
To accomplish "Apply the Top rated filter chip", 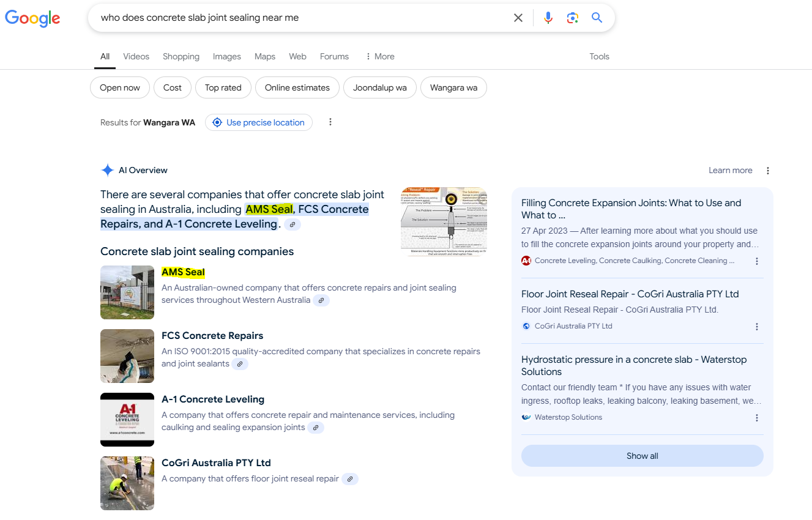I will coord(223,87).
